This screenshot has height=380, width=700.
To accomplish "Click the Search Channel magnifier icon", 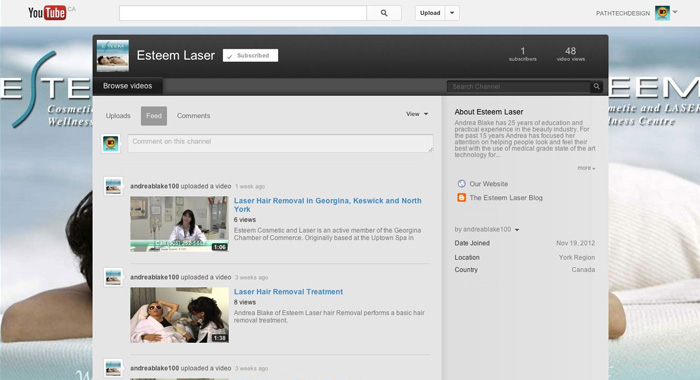I will click(x=596, y=86).
